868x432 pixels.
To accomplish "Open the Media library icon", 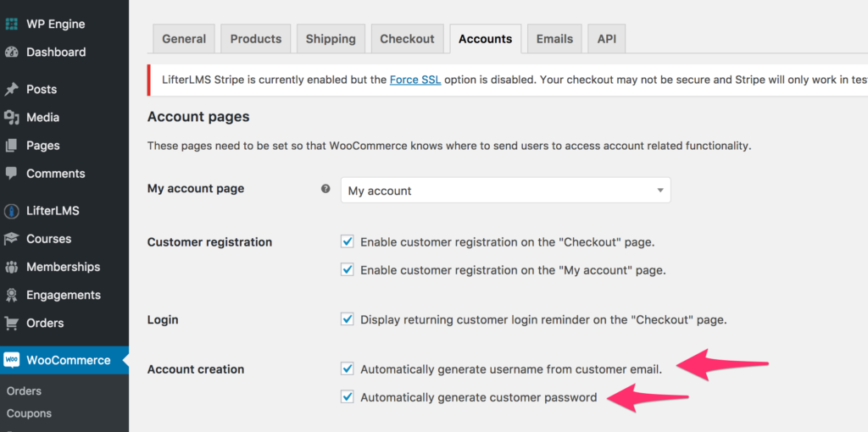I will pos(11,117).
